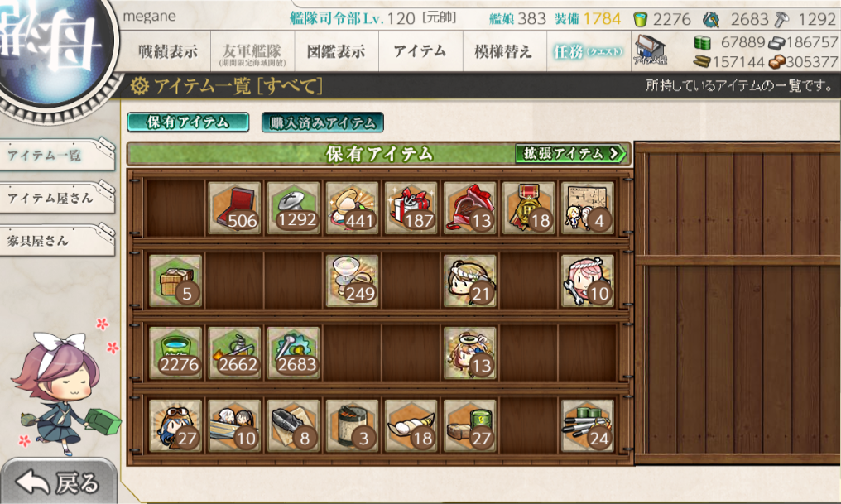This screenshot has height=504, width=841.
Task: Open the Item shop house icon in top bar
Action: [x=650, y=50]
